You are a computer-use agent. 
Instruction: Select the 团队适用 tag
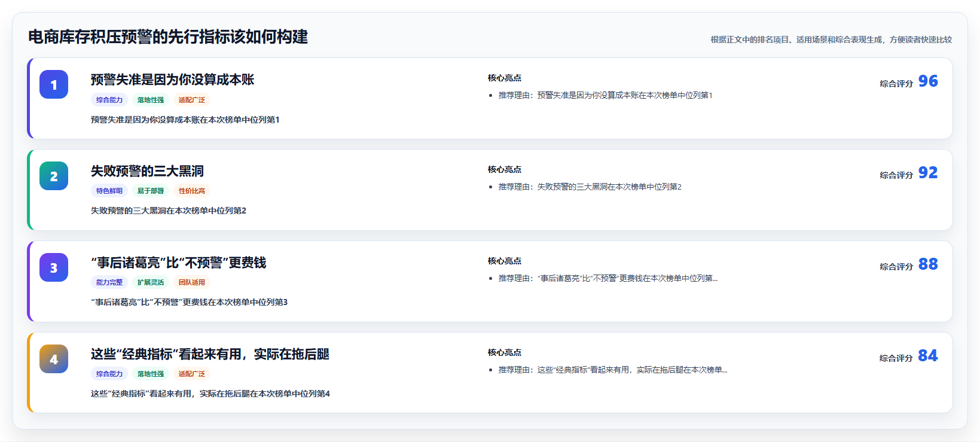[x=192, y=282]
